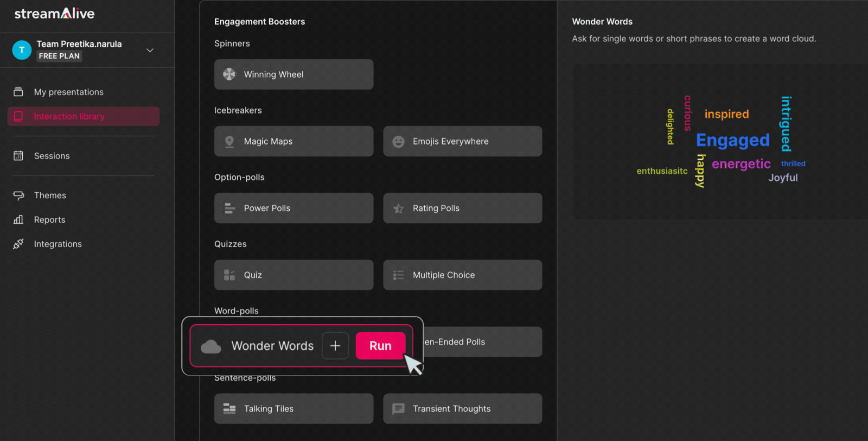Click the Wonder Words cloud icon

tap(211, 346)
